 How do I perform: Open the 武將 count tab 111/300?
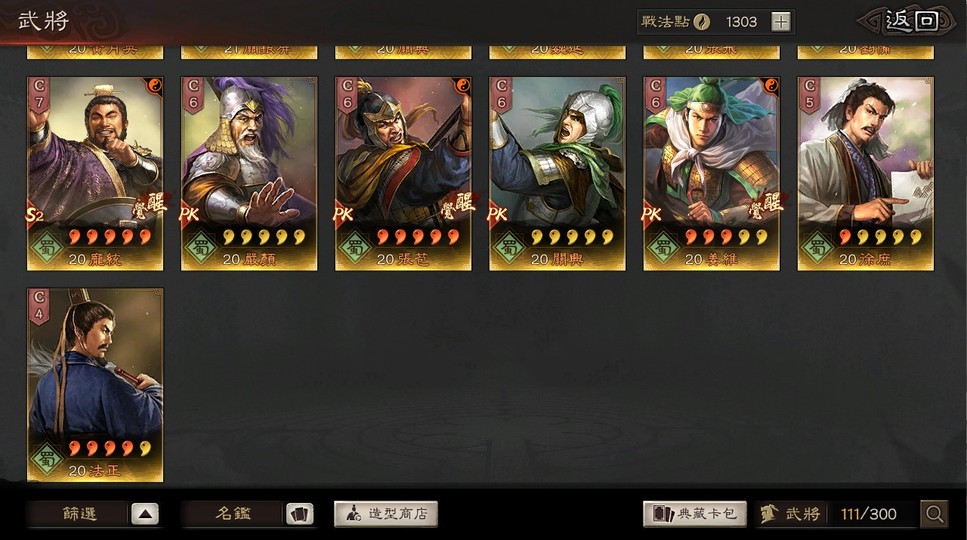836,514
